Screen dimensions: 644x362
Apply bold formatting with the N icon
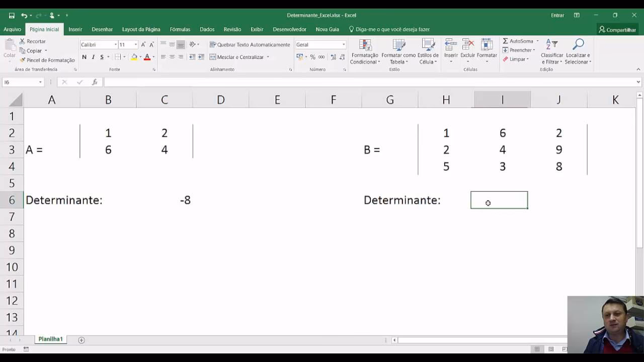click(85, 57)
